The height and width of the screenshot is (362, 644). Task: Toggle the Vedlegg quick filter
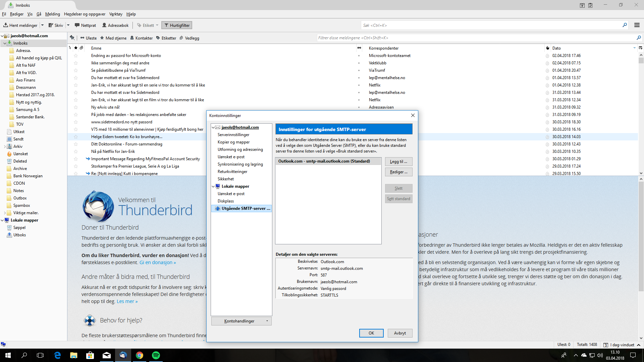tap(189, 38)
